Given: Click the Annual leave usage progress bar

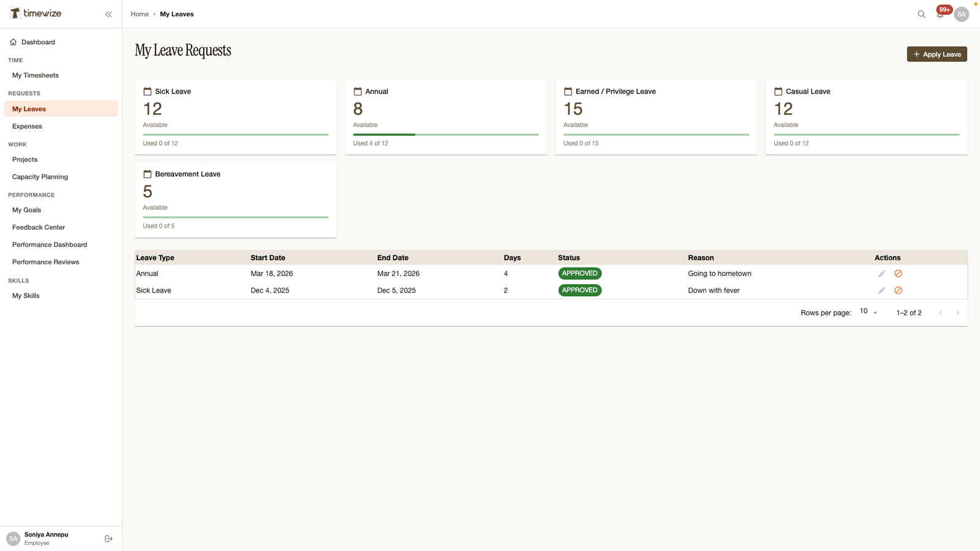Looking at the screenshot, I should click(x=446, y=135).
